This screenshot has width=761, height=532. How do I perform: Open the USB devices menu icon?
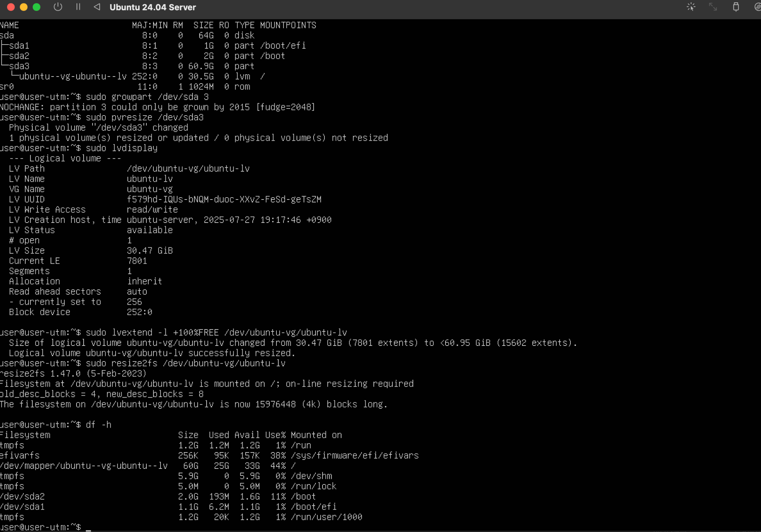pos(736,7)
